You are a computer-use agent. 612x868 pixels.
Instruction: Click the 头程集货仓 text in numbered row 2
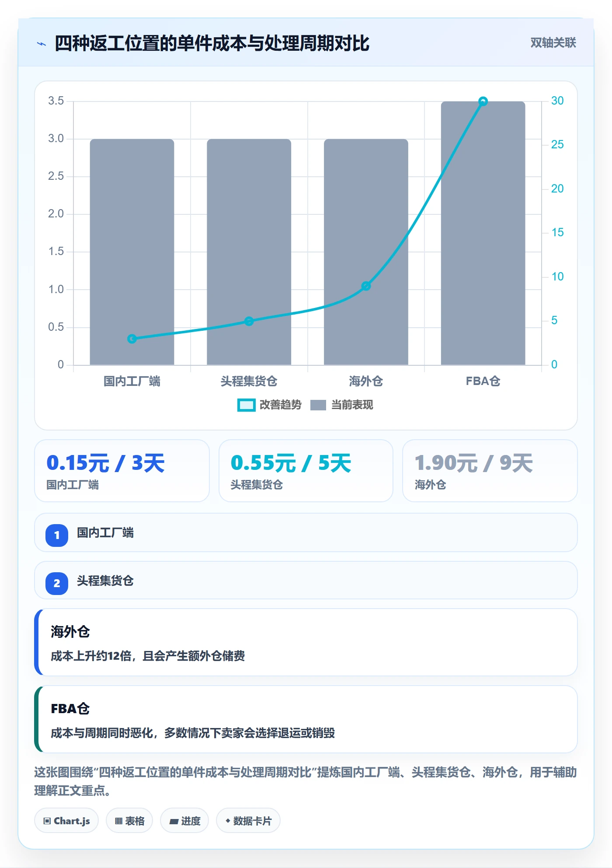click(105, 581)
